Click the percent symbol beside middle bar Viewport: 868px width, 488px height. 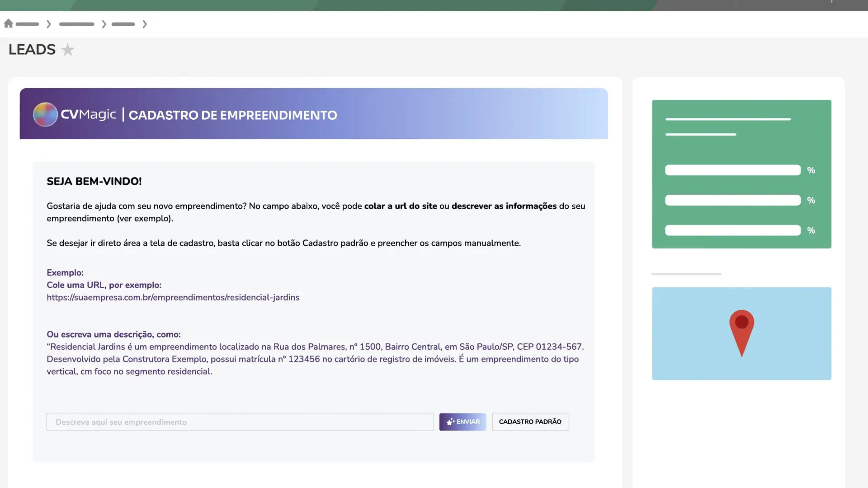click(x=811, y=200)
